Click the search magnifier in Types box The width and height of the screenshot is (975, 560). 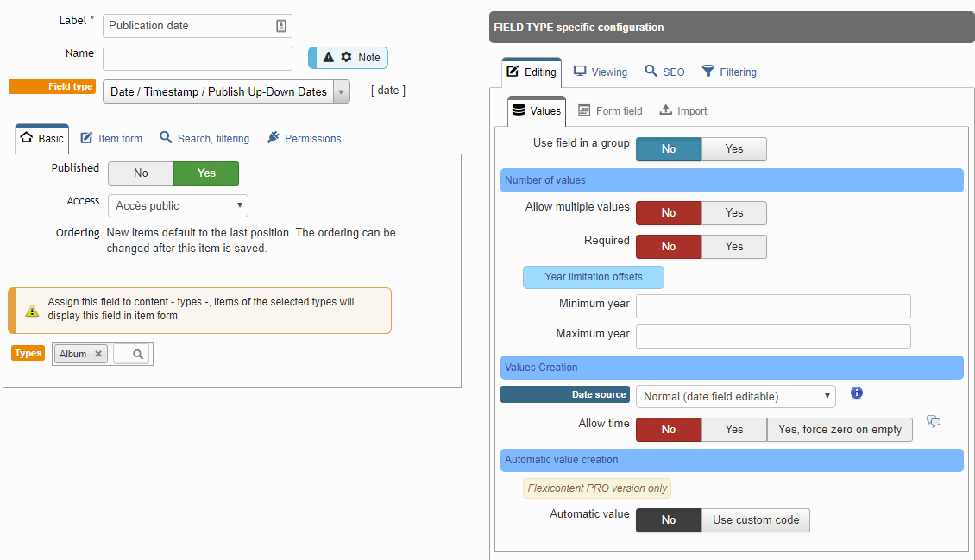pos(137,354)
